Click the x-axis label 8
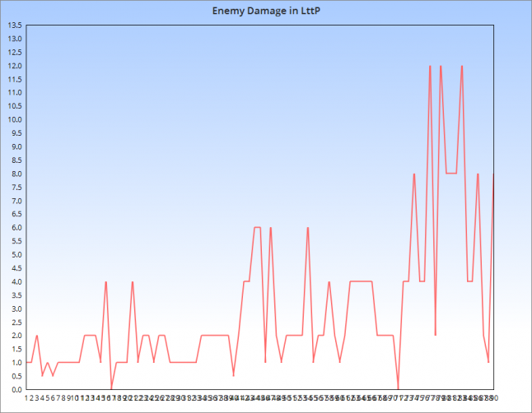The height and width of the screenshot is (413, 532). (x=63, y=398)
